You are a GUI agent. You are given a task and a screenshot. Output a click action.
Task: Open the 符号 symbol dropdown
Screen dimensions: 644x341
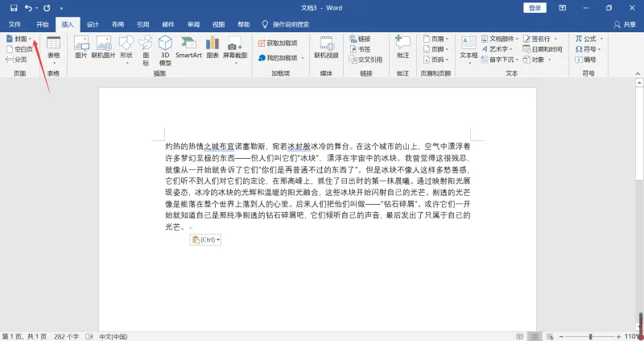pyautogui.click(x=588, y=49)
